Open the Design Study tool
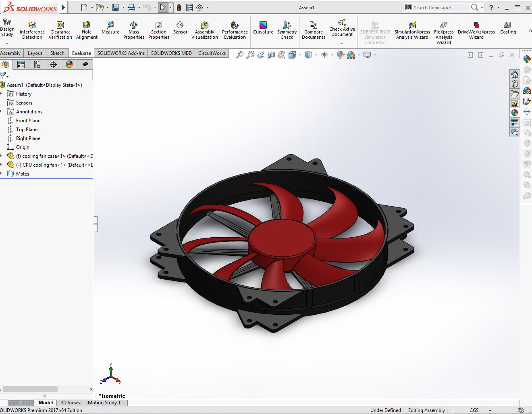Viewport: 532px width, 414px height. (7, 27)
